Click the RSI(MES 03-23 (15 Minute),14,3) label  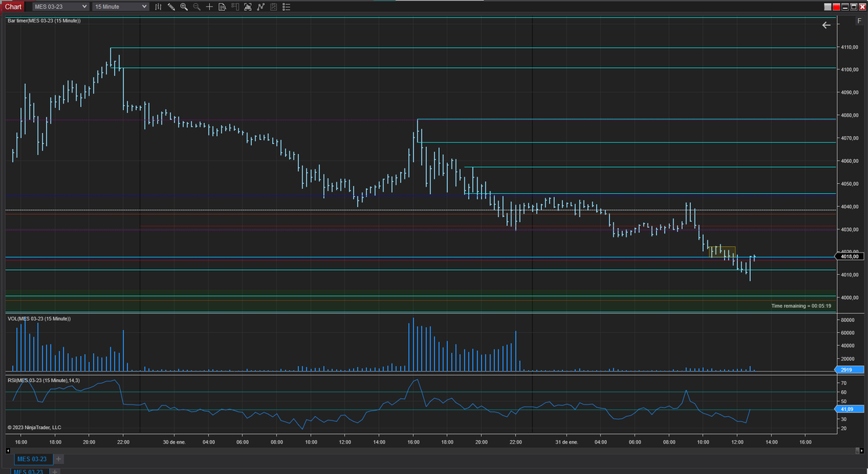44,380
